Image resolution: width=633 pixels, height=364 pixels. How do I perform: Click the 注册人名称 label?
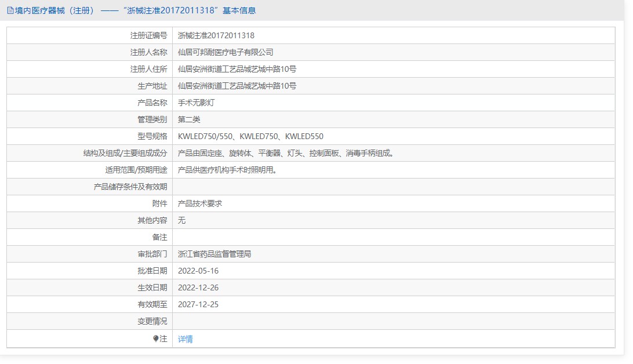click(148, 53)
